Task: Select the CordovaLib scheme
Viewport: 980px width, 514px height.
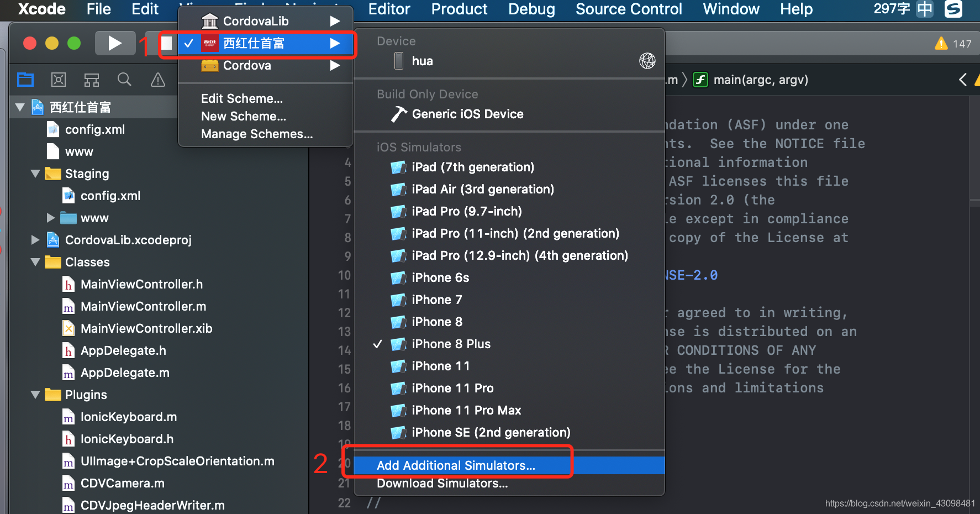Action: coord(266,21)
